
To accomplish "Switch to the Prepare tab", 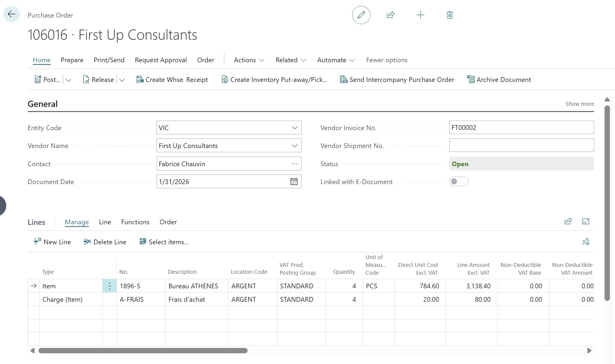I will coord(72,60).
